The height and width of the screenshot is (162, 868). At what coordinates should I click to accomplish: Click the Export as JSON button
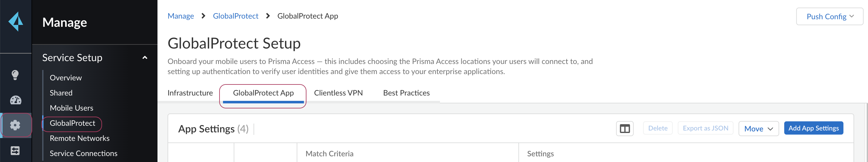tap(705, 128)
